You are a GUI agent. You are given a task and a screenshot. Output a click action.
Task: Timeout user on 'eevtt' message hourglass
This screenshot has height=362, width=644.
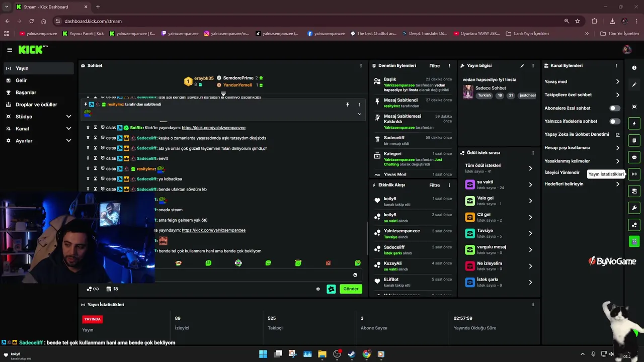click(95, 158)
